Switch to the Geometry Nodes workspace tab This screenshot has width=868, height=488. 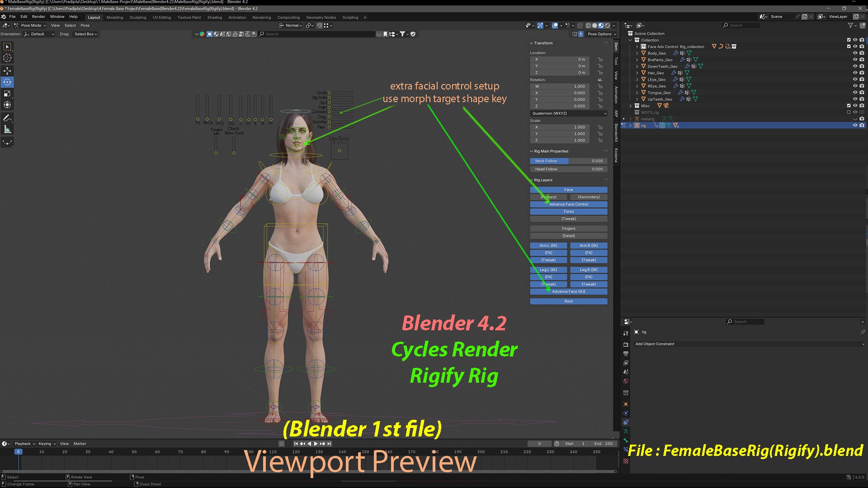(321, 18)
